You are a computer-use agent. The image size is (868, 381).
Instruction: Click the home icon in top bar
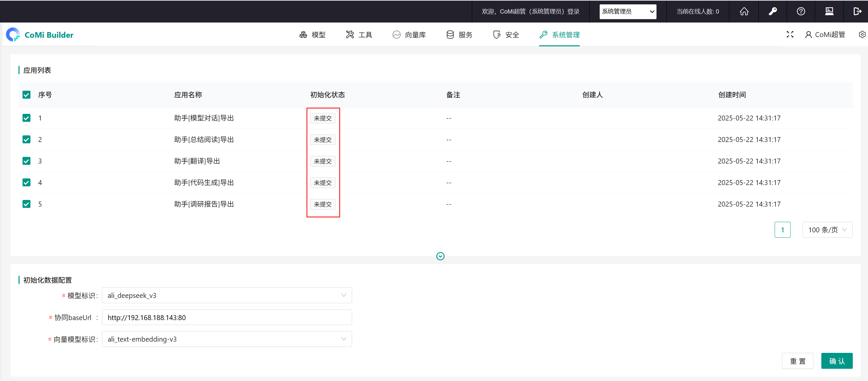(x=744, y=12)
